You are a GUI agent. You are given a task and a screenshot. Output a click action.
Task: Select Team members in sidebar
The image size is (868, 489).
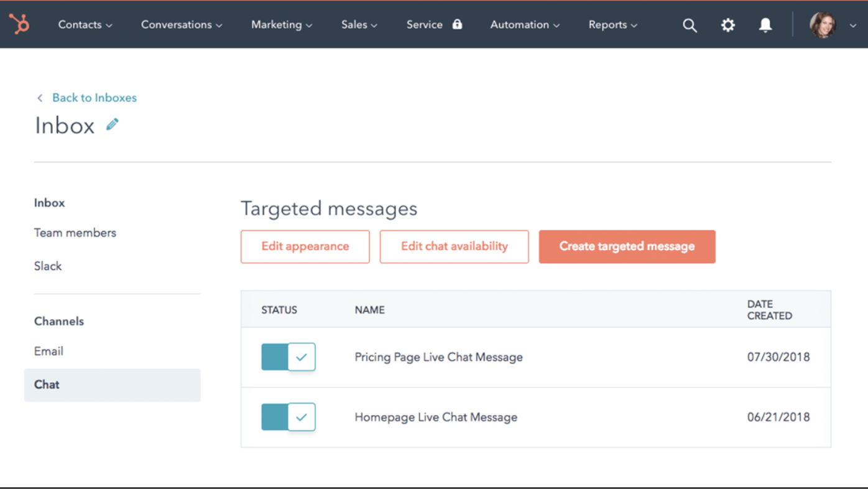coord(75,233)
